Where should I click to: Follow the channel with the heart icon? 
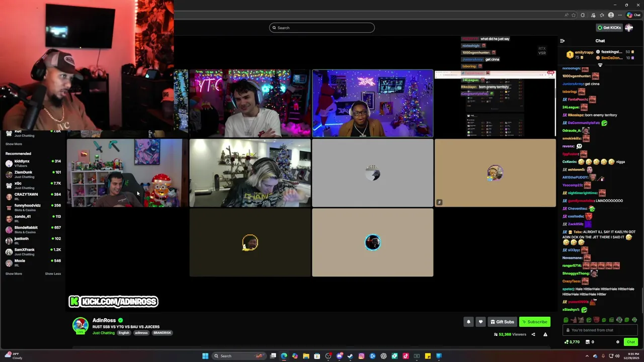(x=480, y=322)
